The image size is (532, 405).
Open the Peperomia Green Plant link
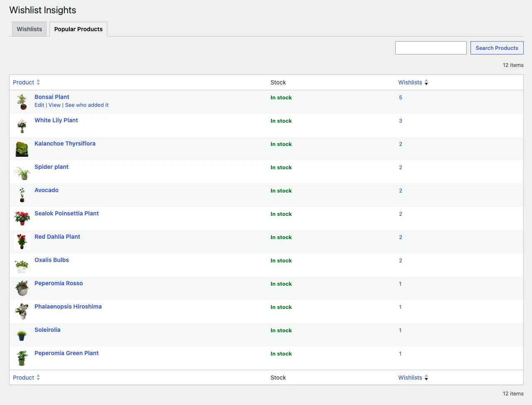(66, 353)
